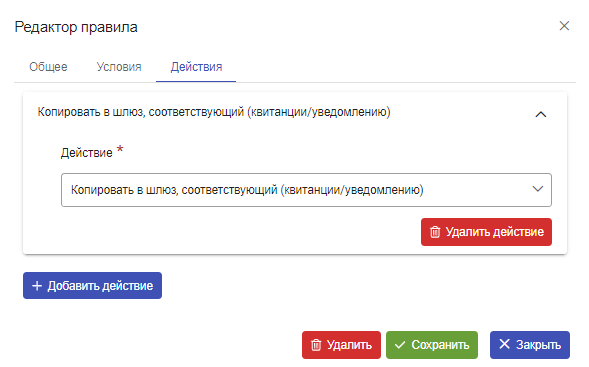Click the Удалить действие button

[486, 232]
